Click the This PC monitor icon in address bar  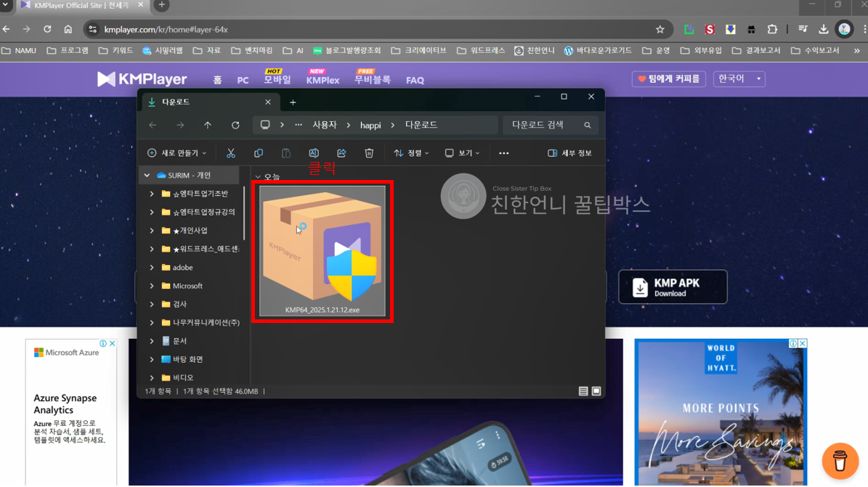click(265, 125)
